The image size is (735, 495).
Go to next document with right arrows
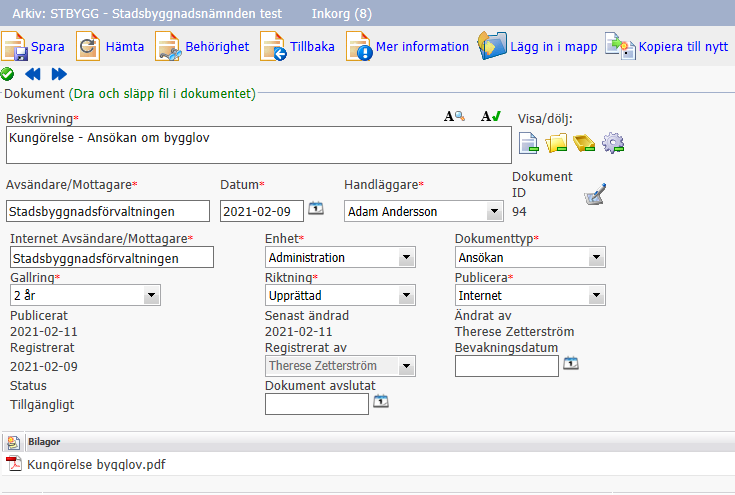(59, 74)
